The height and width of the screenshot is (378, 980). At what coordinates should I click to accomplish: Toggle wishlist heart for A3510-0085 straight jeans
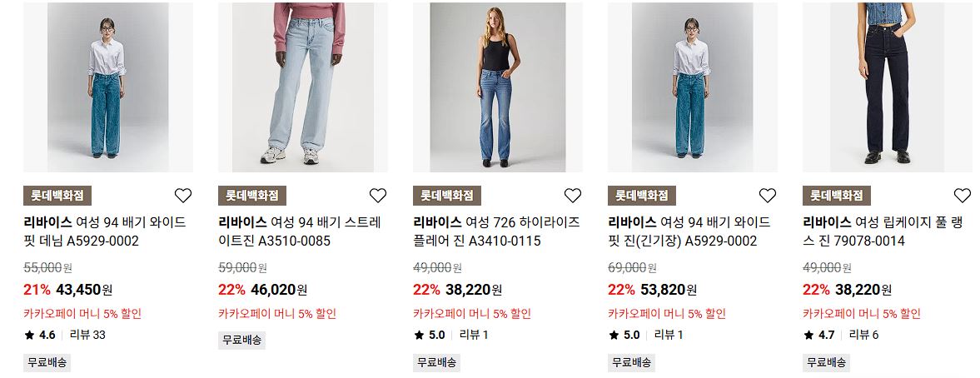tap(378, 196)
